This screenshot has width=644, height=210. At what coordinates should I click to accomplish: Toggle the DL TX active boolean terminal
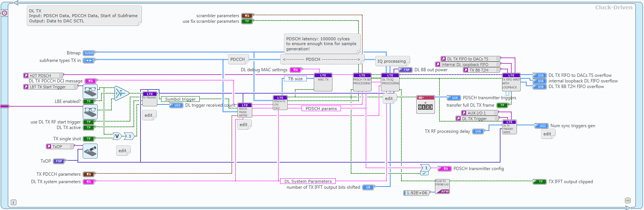pyautogui.click(x=89, y=128)
